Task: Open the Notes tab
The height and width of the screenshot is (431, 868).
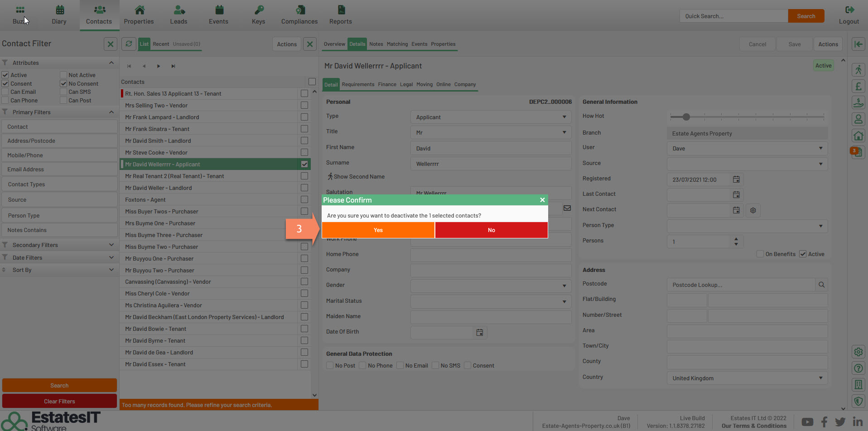Action: pos(376,44)
